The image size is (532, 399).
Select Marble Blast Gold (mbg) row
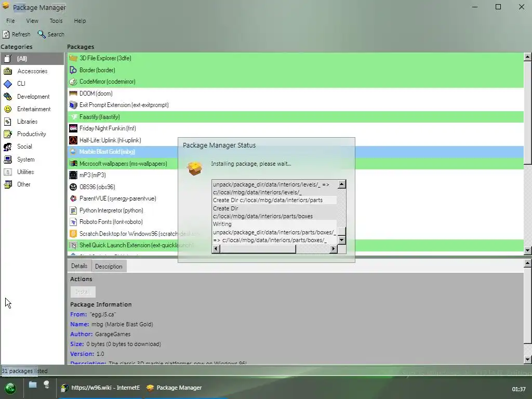[296, 152]
